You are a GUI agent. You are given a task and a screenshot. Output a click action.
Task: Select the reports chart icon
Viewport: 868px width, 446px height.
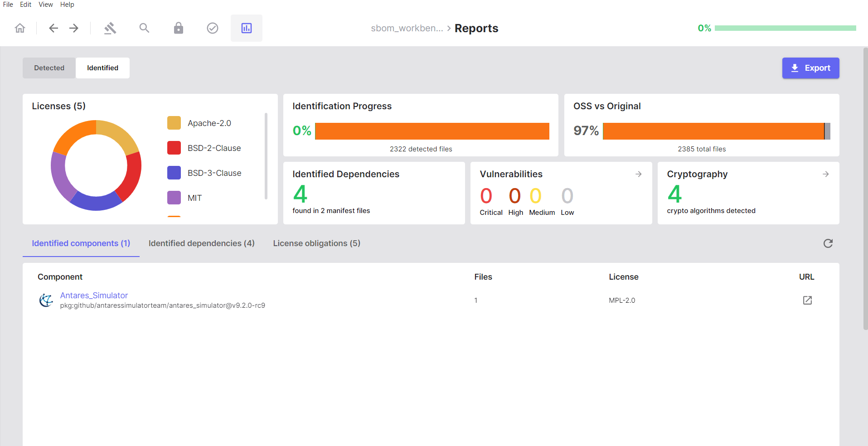247,28
